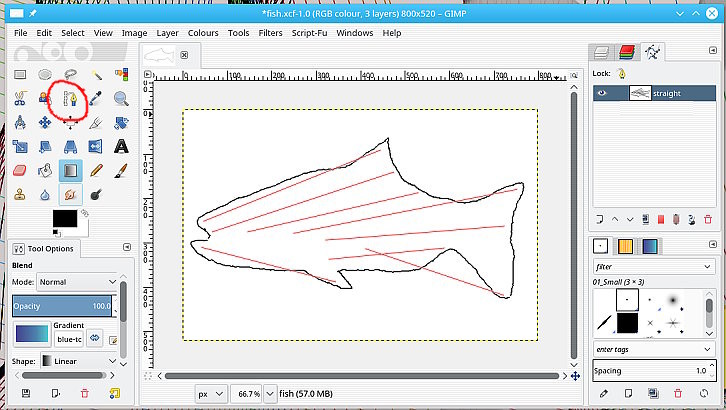Open the Shape dropdown set to Linear

79,361
